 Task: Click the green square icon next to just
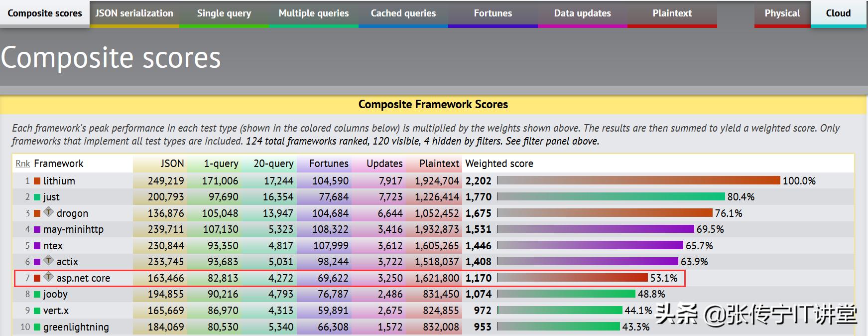click(x=37, y=197)
